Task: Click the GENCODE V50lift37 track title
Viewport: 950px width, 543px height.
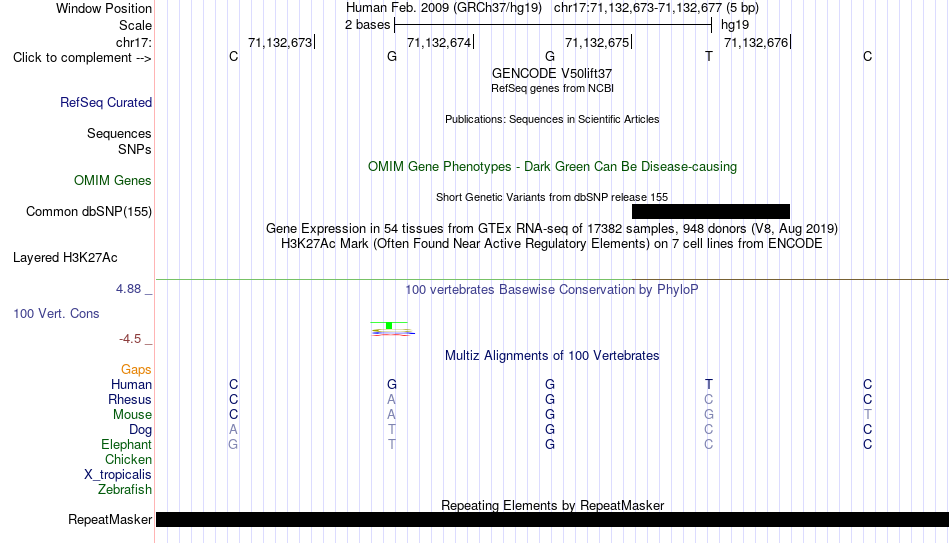Action: coord(552,73)
